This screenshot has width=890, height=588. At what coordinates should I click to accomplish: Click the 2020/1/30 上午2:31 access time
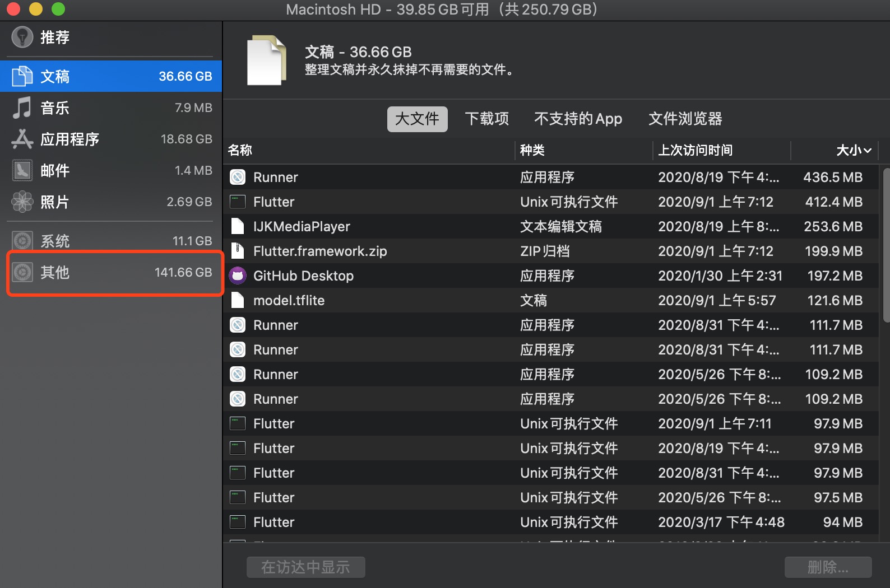[720, 276]
